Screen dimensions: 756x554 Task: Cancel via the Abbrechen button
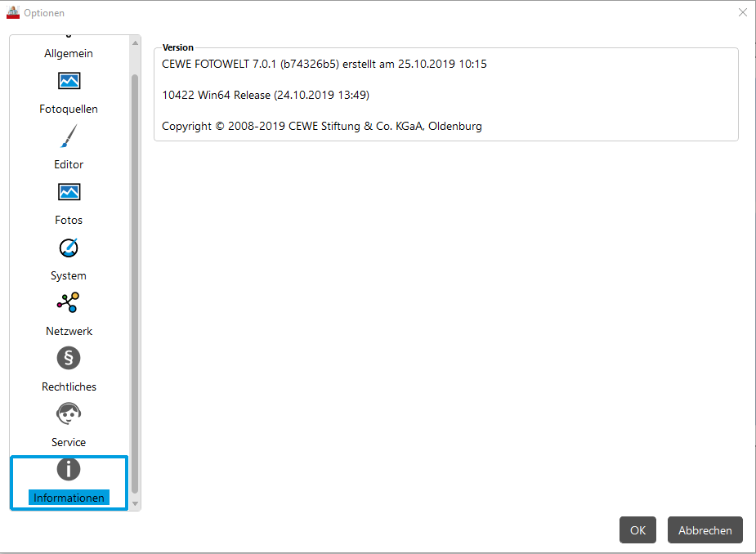705,529
